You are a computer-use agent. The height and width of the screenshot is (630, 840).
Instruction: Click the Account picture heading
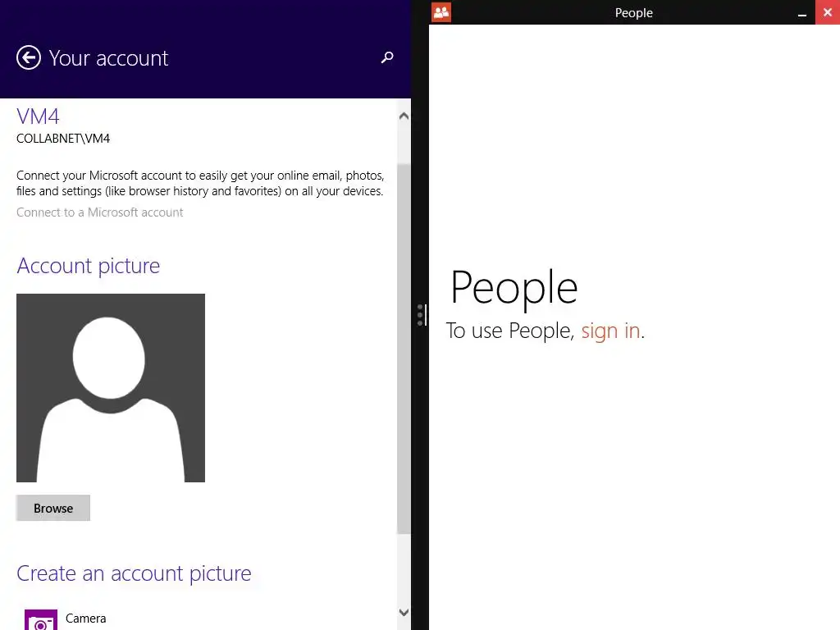[89, 266]
